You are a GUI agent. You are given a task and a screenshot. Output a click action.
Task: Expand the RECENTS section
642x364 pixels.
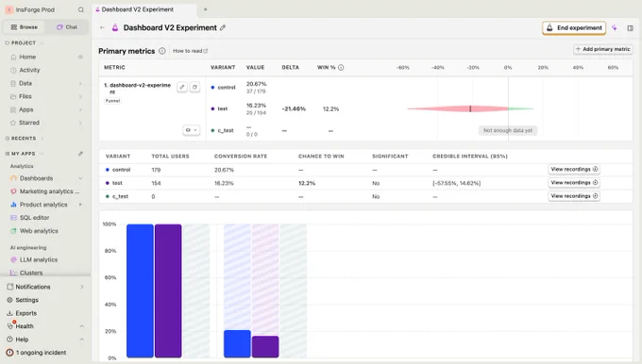coord(24,139)
